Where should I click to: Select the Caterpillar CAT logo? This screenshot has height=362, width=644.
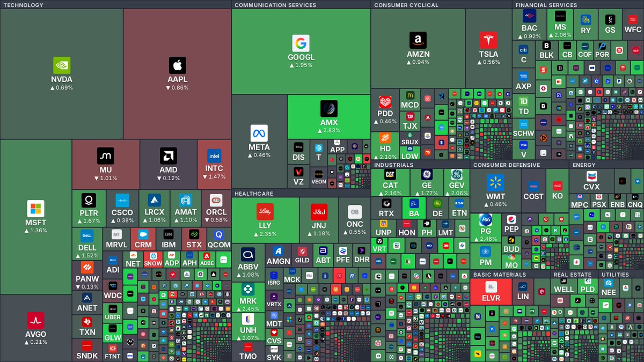point(390,175)
